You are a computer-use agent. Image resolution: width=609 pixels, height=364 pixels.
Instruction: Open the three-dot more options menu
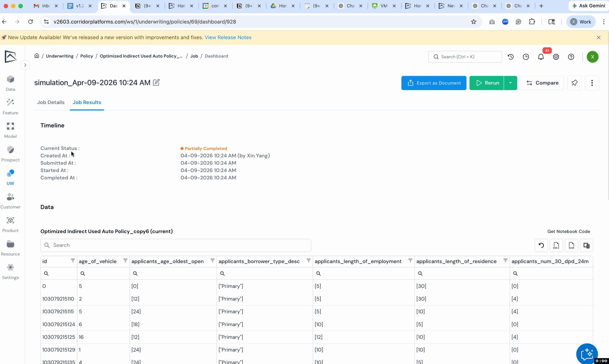click(x=592, y=83)
